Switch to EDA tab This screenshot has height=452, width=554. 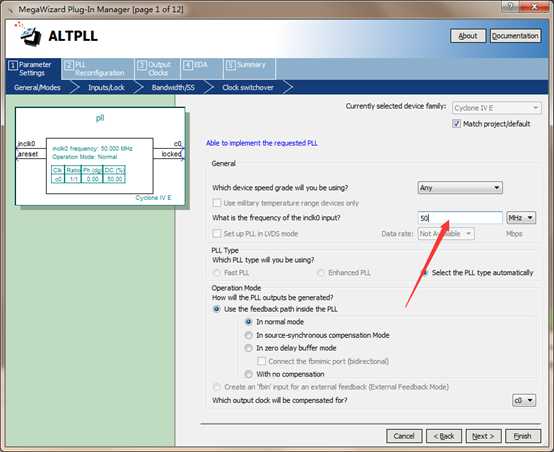coord(201,69)
